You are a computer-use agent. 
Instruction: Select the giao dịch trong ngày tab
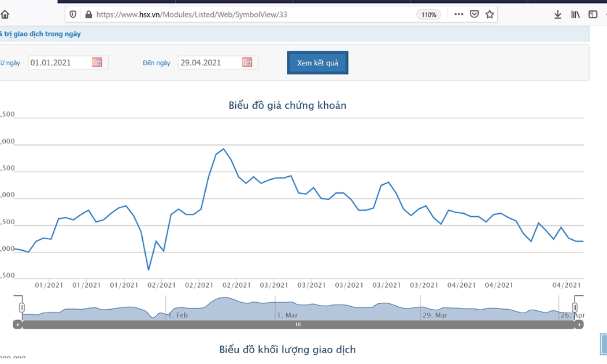coord(40,34)
